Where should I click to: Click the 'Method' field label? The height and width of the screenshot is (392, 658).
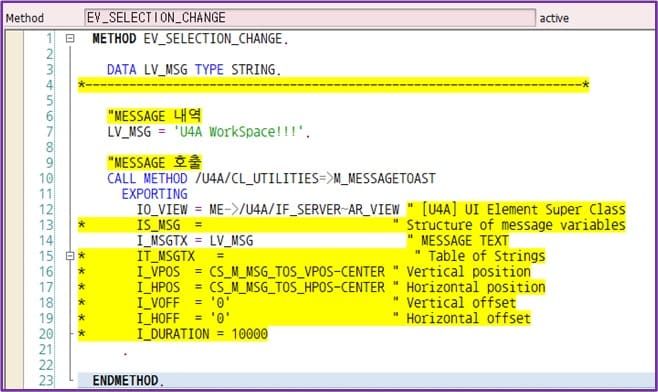click(x=25, y=18)
